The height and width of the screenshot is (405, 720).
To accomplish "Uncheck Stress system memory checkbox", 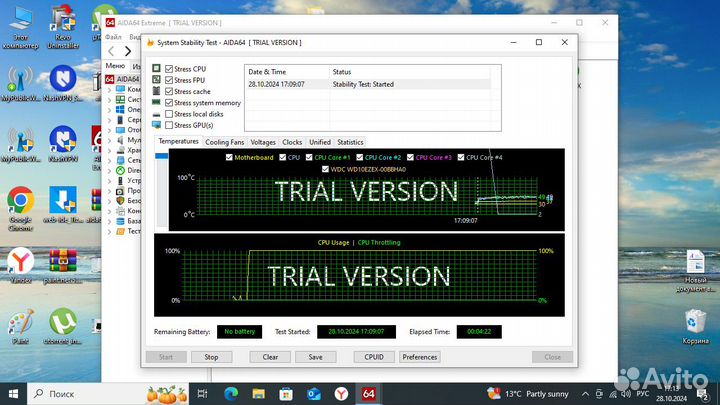I will coord(169,102).
